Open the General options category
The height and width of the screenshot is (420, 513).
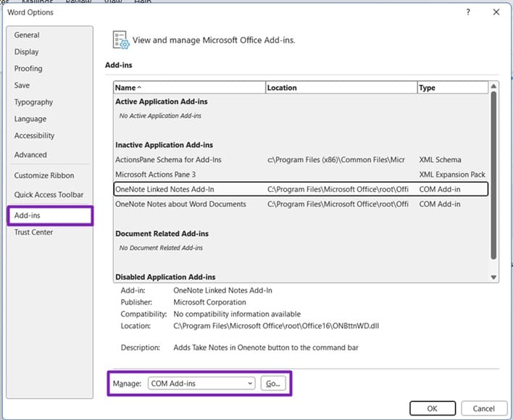27,35
